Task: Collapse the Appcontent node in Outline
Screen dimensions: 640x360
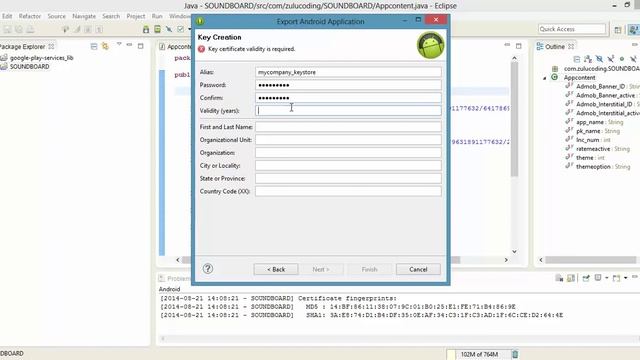Action: [x=544, y=78]
